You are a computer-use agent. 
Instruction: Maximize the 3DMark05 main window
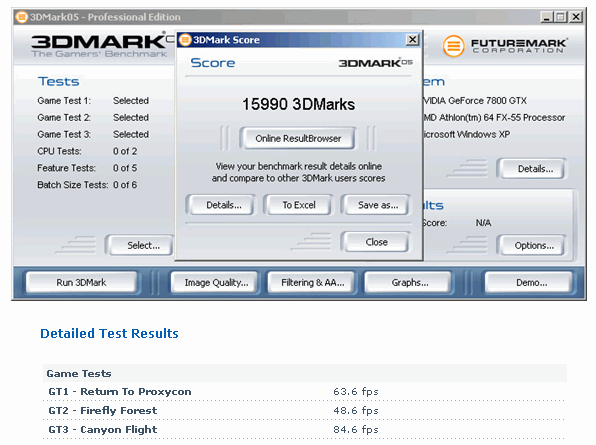561,17
